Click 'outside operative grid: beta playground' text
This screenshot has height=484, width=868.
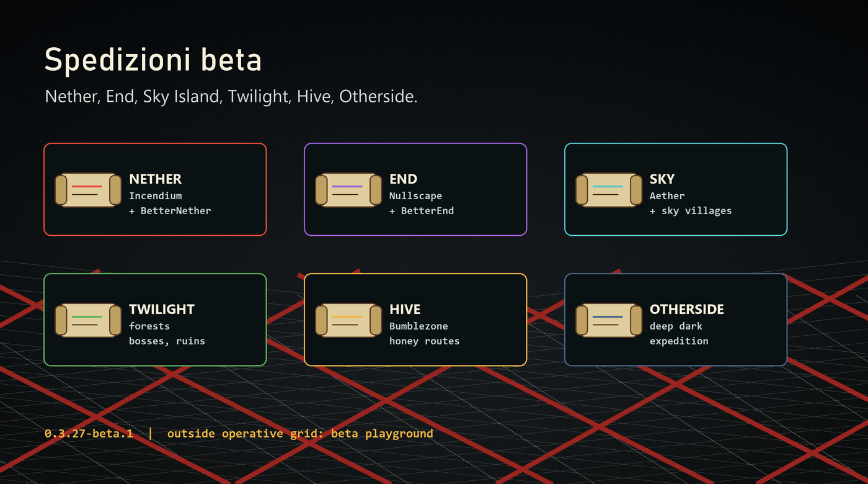point(300,434)
